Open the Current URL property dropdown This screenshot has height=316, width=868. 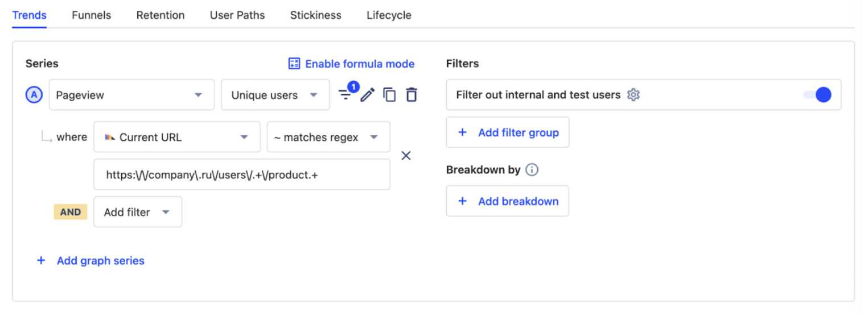[176, 137]
